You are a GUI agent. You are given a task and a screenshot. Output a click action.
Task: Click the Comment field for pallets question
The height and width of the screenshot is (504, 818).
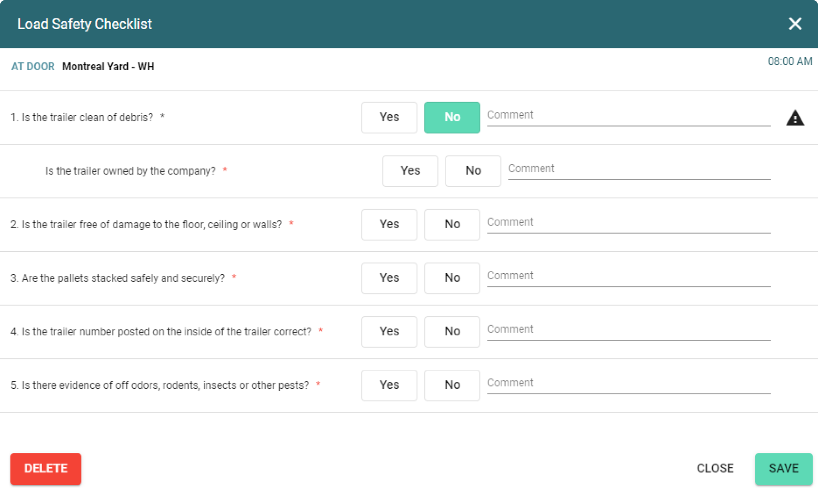[627, 278]
